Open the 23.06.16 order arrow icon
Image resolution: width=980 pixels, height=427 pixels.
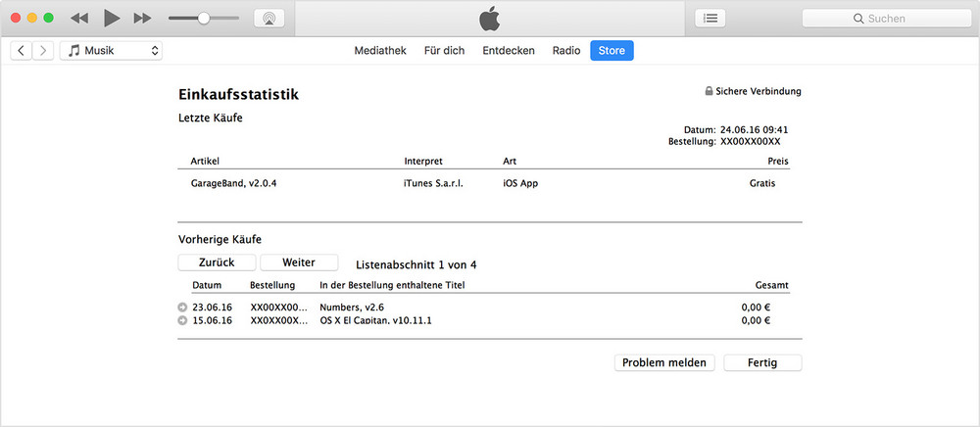coord(182,308)
